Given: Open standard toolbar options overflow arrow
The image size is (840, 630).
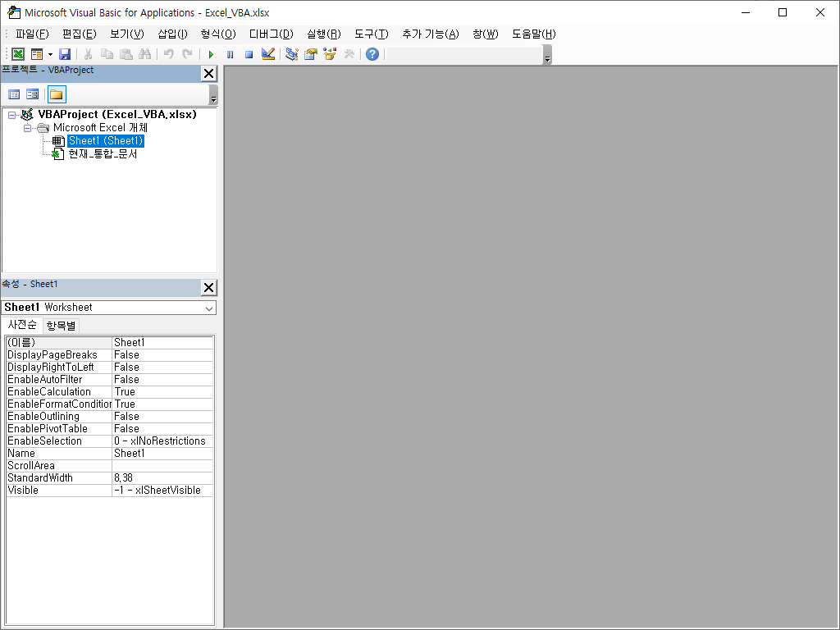Looking at the screenshot, I should [x=547, y=55].
